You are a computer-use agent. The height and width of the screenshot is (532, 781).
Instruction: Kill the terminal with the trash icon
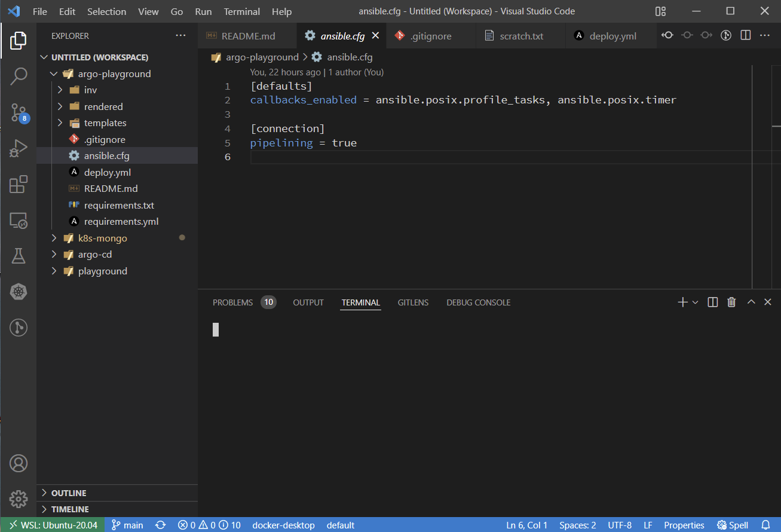click(731, 302)
